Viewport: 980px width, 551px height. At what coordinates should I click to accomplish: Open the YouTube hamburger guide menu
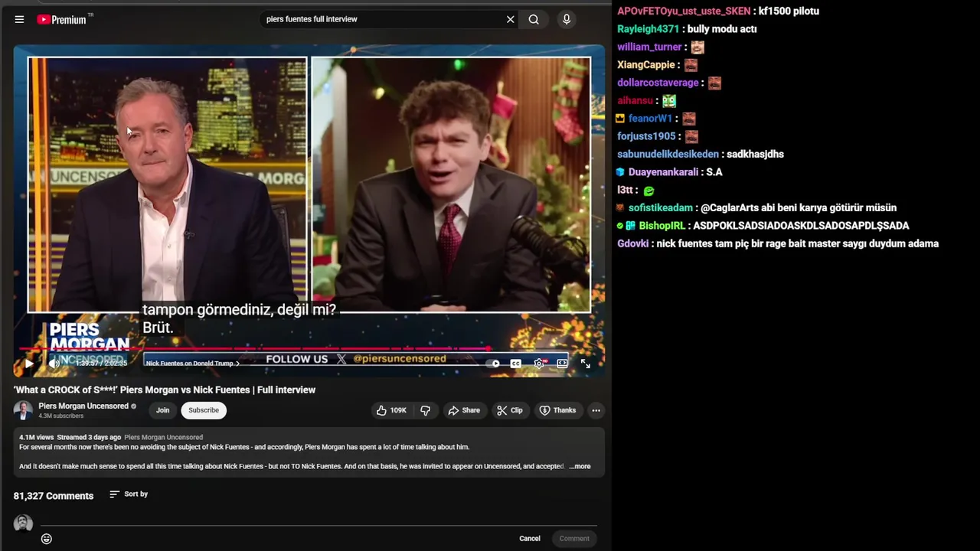click(x=19, y=20)
